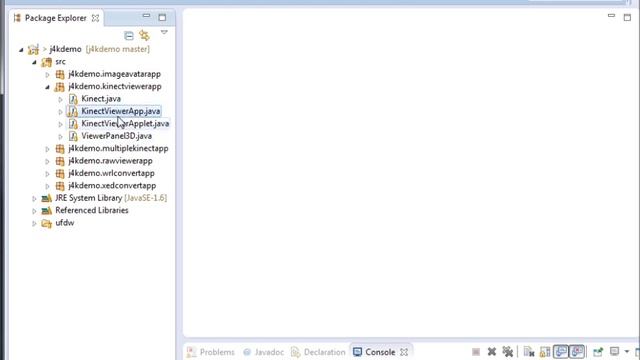The width and height of the screenshot is (640, 360).
Task: Expand ViewerPanel3D.java node
Action: pyautogui.click(x=60, y=136)
